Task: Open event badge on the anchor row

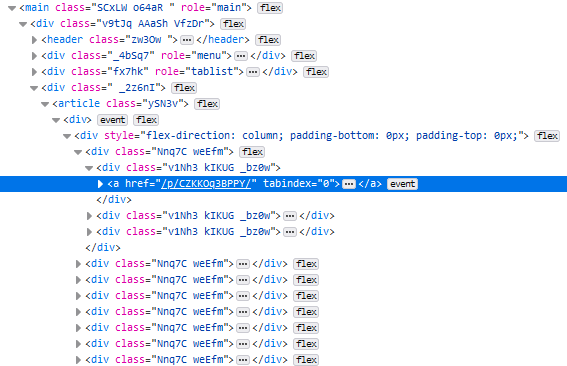Action: coord(402,184)
